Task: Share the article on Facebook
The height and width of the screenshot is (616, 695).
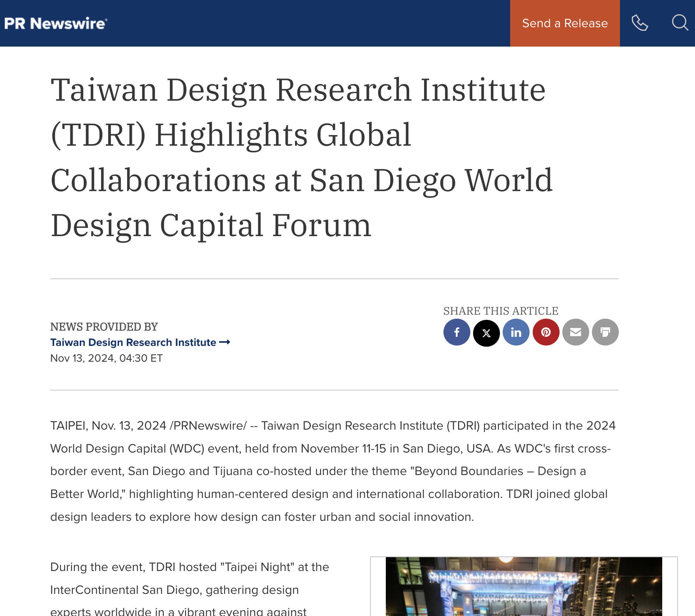Action: [456, 332]
